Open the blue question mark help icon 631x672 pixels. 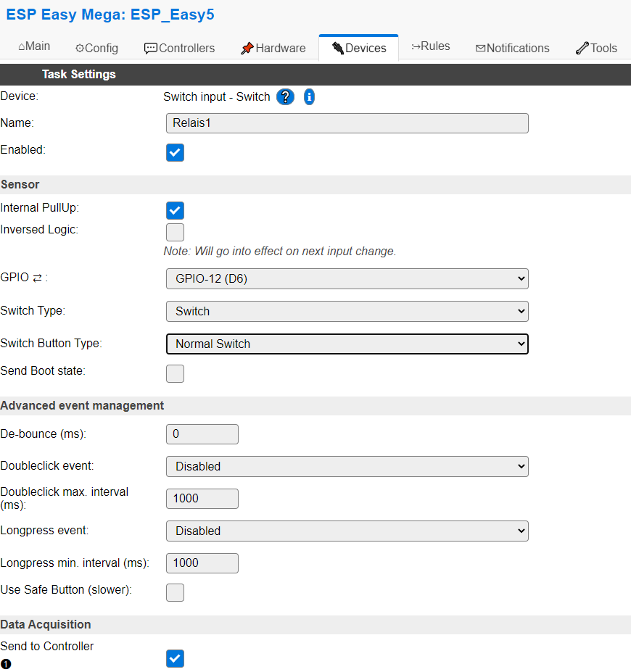(286, 97)
